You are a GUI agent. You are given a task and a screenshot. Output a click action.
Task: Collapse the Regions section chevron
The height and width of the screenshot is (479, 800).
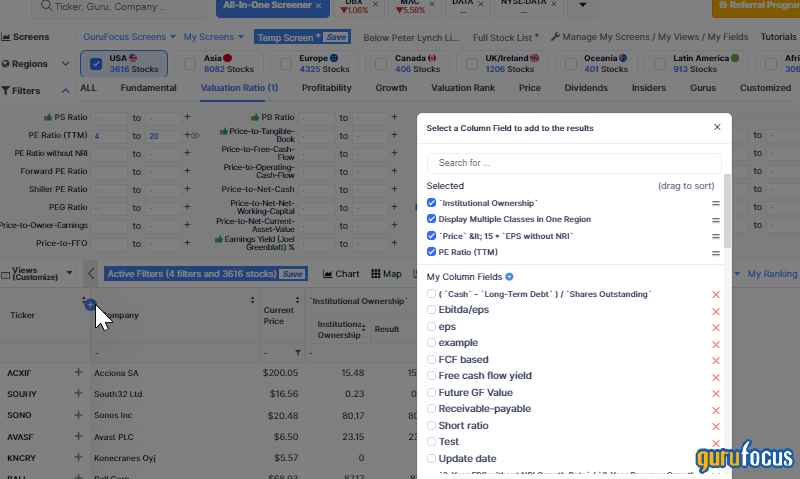pyautogui.click(x=65, y=64)
